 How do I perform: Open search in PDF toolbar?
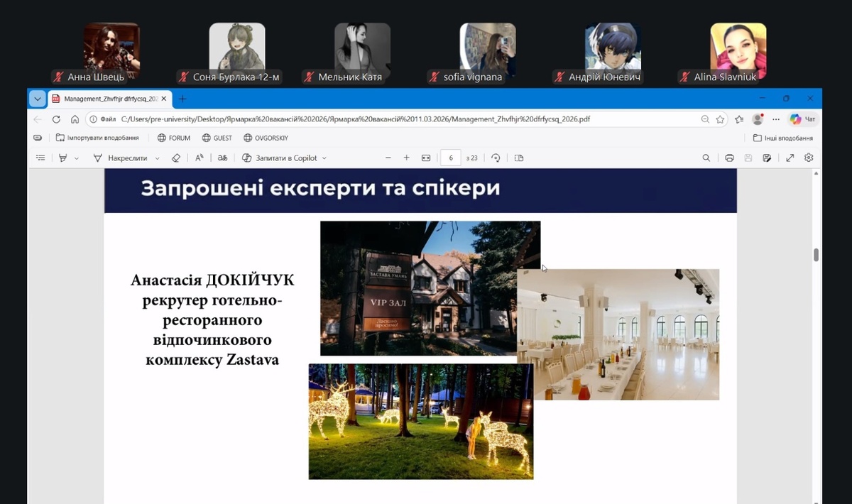[x=706, y=158]
